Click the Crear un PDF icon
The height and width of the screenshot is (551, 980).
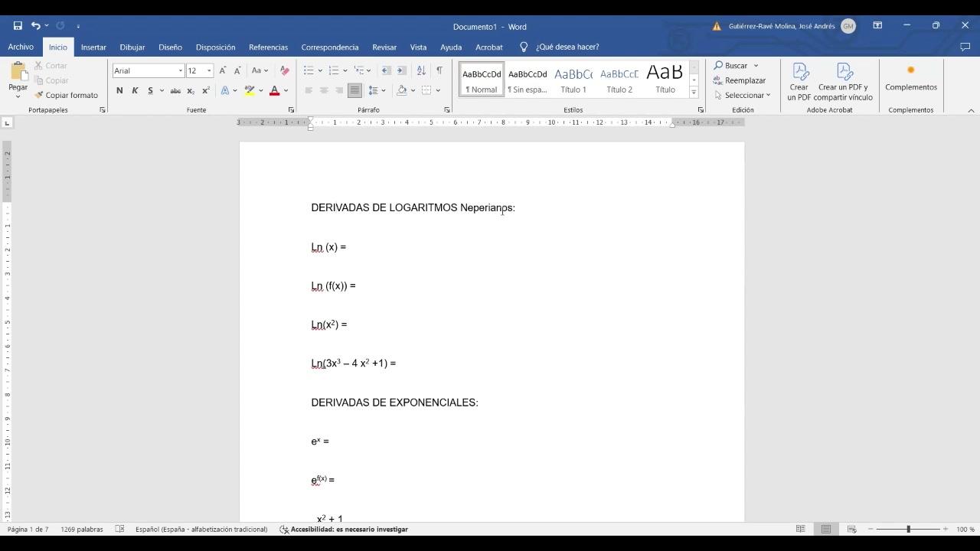point(799,82)
